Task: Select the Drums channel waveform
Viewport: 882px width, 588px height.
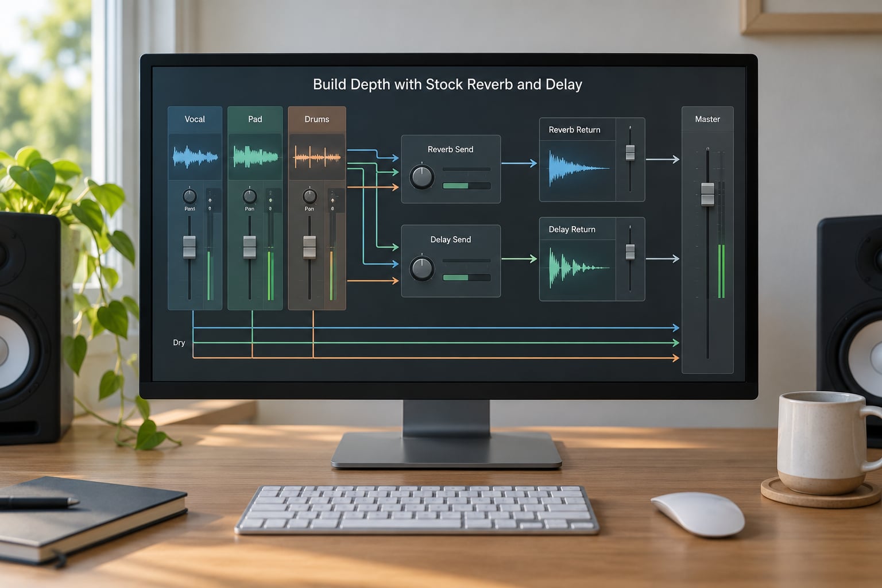Action: (x=317, y=157)
